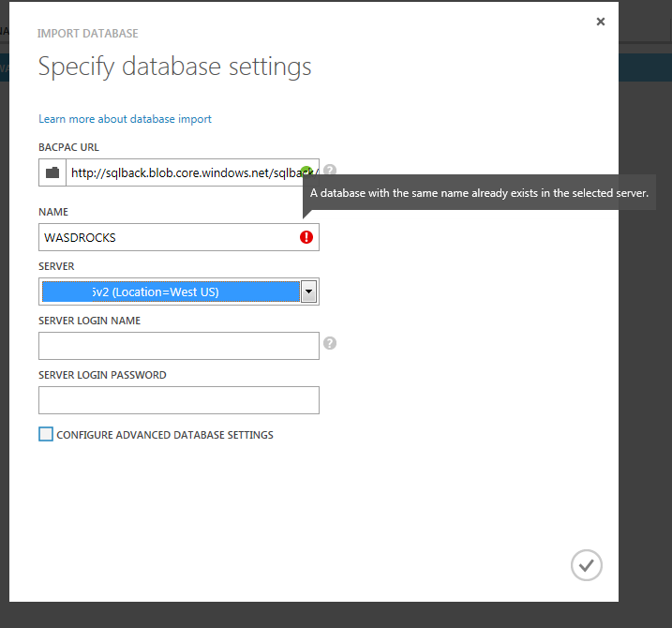Open the West US server selection box
Viewport: 672px width, 628px height.
pyautogui.click(x=171, y=292)
